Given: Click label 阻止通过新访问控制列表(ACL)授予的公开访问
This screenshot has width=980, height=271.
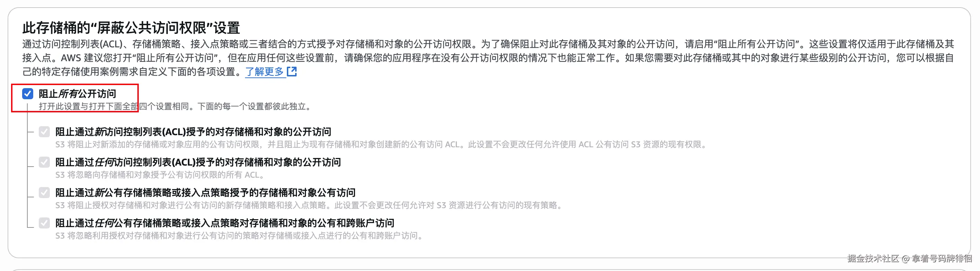Looking at the screenshot, I should point(193,132).
